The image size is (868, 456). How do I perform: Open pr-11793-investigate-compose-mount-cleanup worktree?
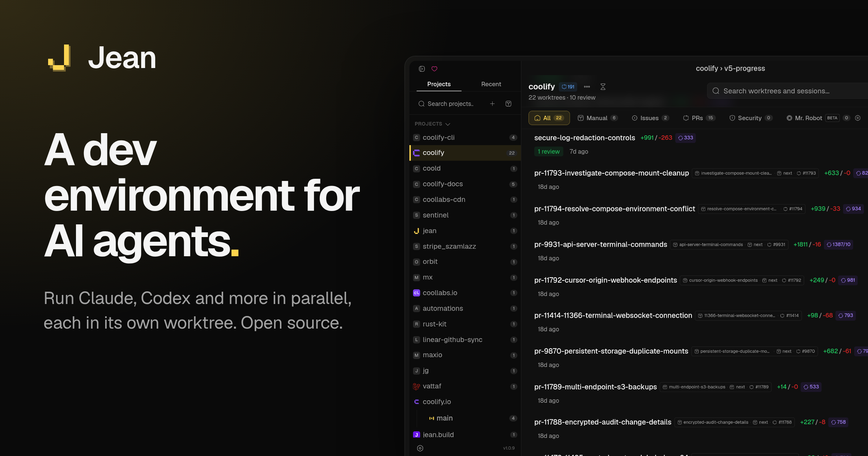pos(612,173)
